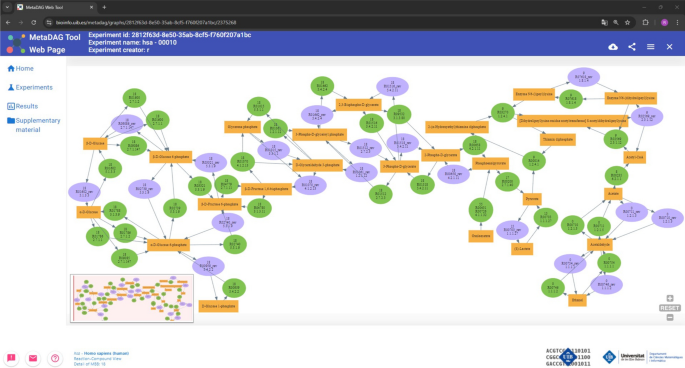Click the cloud download icon
The image size is (685, 368).
613,47
